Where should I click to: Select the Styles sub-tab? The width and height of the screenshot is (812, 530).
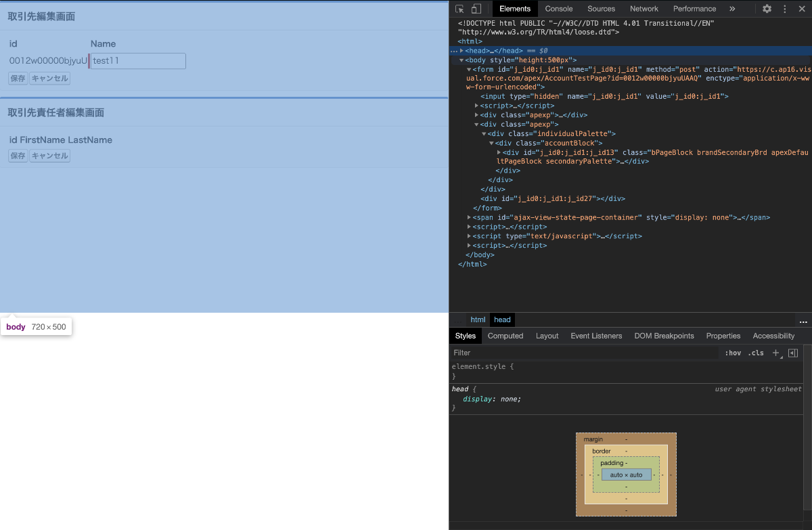(x=466, y=336)
